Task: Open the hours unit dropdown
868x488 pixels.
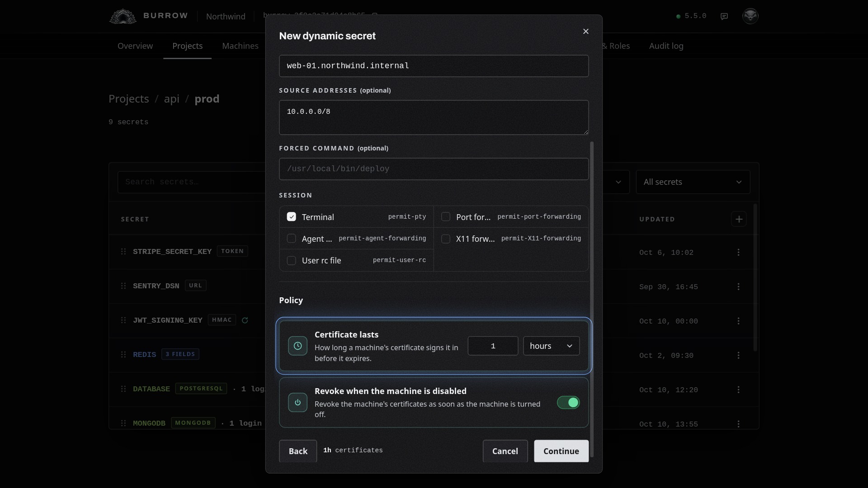Action: tap(552, 346)
